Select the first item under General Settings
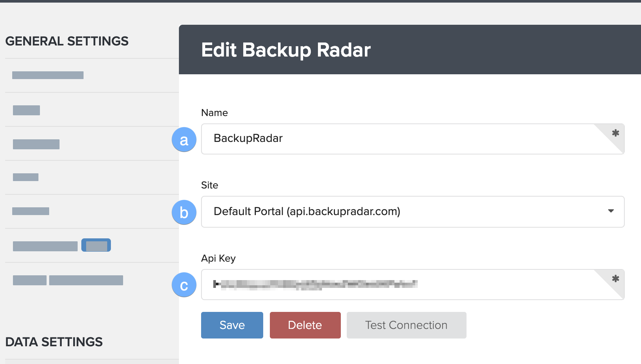The width and height of the screenshot is (641, 364). pyautogui.click(x=48, y=75)
